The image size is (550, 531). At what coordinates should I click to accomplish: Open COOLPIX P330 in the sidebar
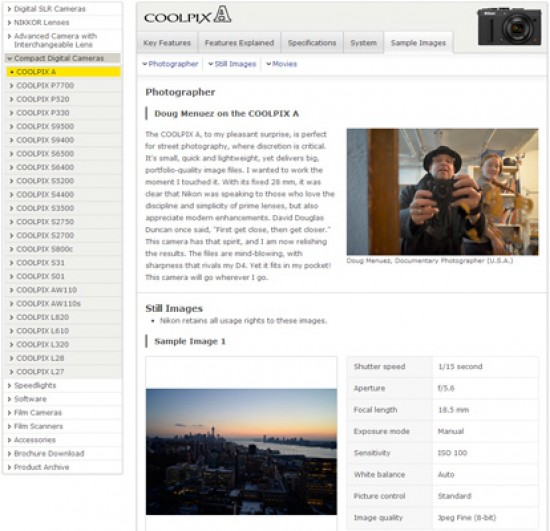tap(63, 113)
